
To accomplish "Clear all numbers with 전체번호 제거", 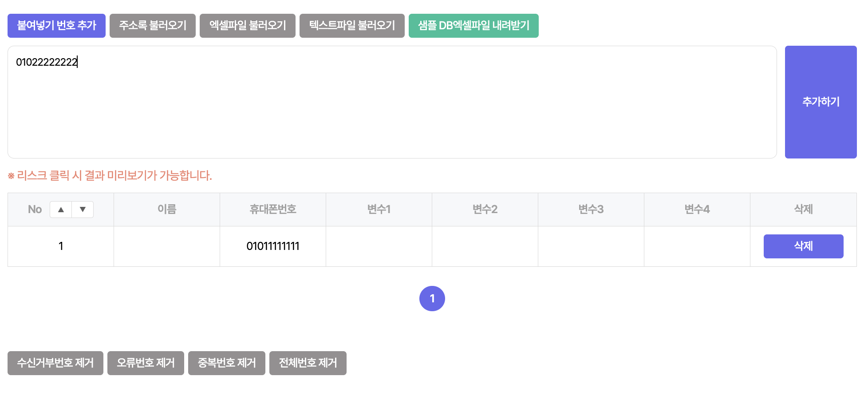I will tap(308, 363).
